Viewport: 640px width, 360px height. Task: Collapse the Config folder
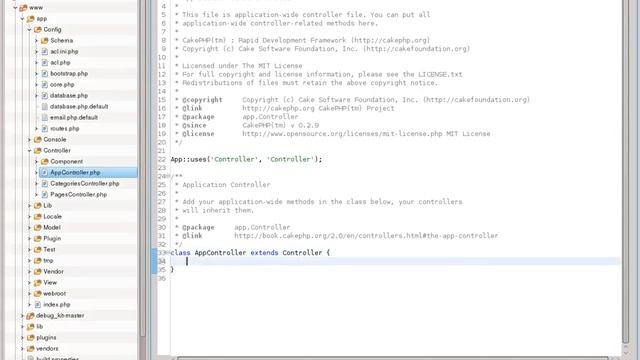tap(29, 30)
